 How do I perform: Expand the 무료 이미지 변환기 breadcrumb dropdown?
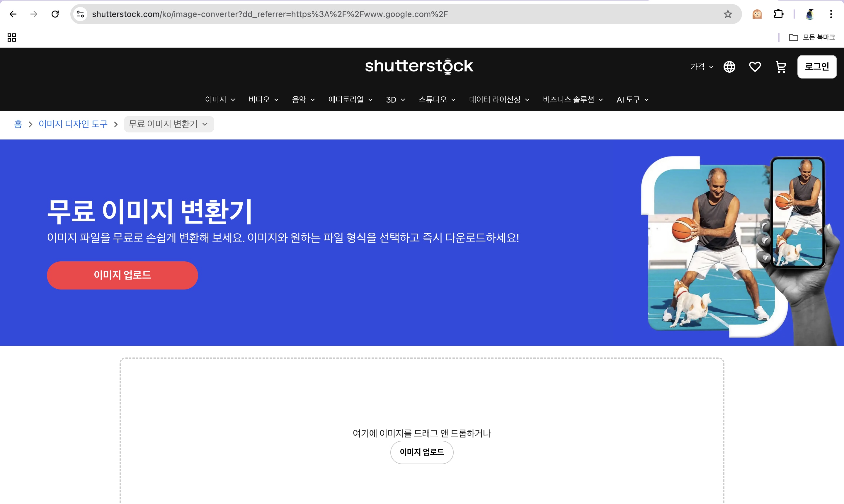[169, 124]
